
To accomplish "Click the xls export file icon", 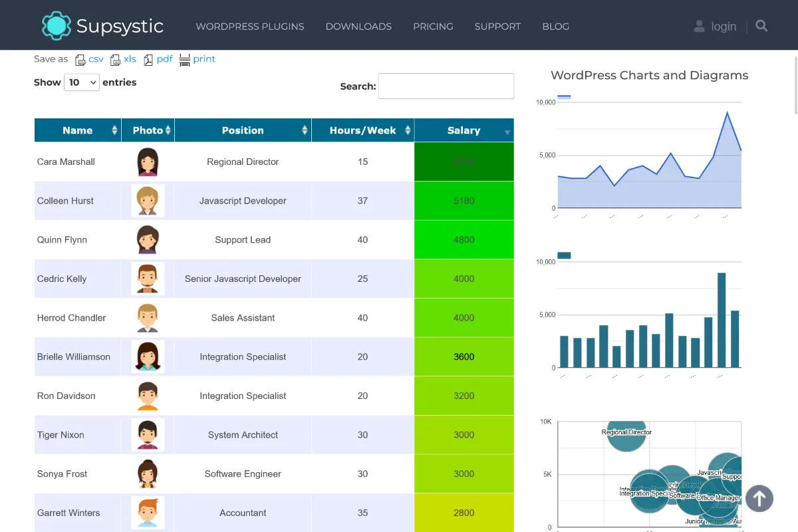I will (116, 60).
